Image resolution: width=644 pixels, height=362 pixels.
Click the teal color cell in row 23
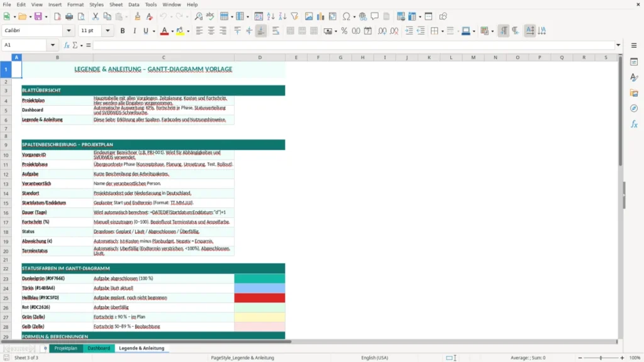(260, 278)
